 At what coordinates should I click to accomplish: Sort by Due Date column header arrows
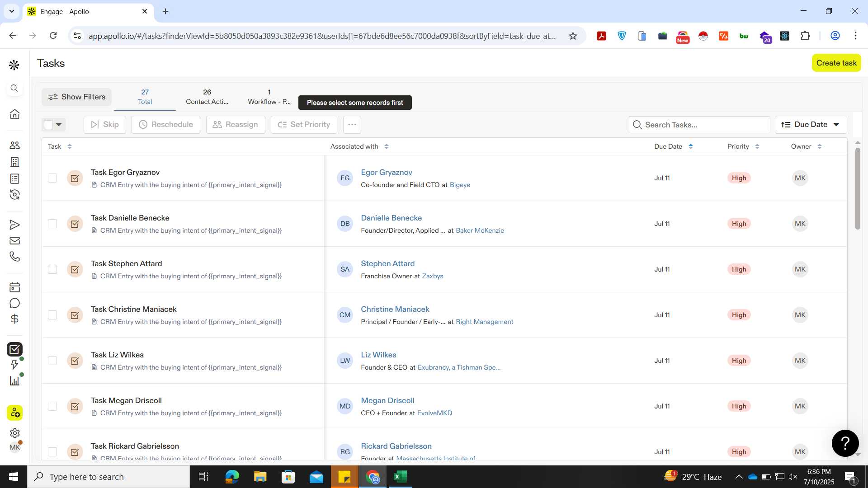coord(690,146)
